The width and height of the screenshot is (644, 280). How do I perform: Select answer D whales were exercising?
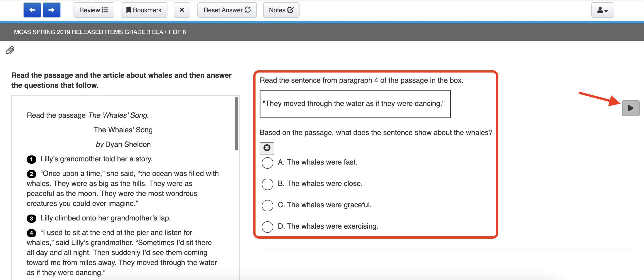point(267,227)
